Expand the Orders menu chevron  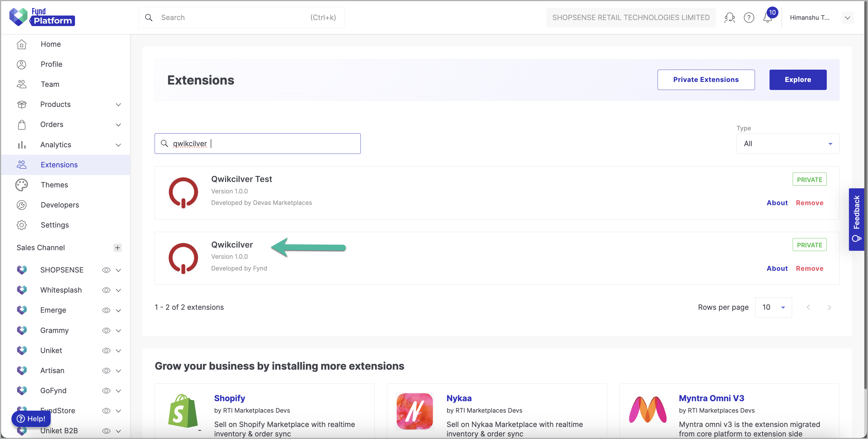118,125
